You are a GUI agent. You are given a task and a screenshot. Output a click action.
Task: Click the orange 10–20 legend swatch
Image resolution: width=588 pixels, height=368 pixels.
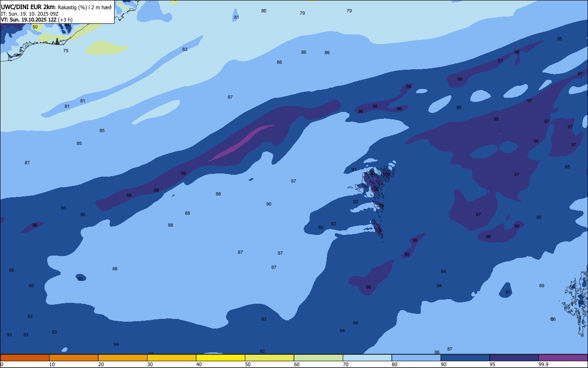coord(73,357)
